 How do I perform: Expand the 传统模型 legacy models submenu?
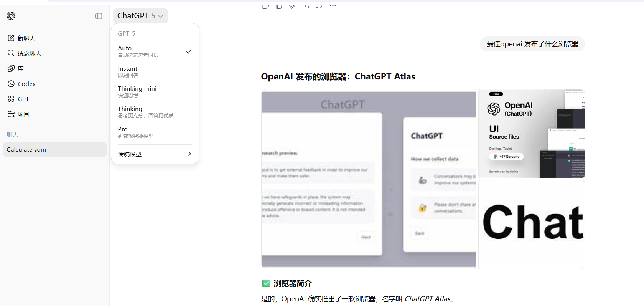(155, 154)
